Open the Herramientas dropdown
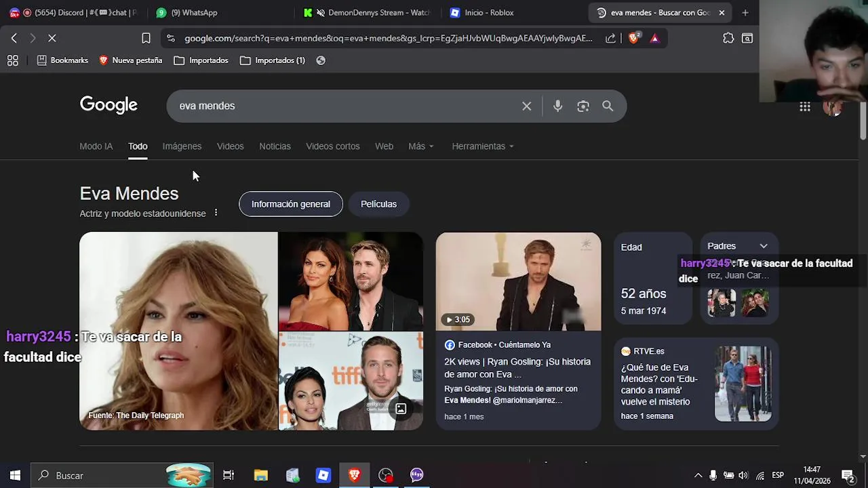Image resolution: width=868 pixels, height=488 pixels. pos(483,146)
